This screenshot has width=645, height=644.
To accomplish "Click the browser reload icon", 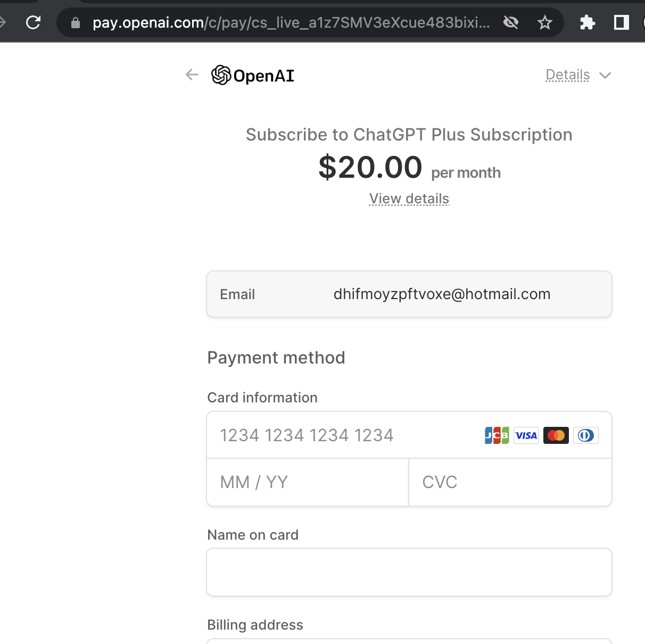I will (x=34, y=22).
